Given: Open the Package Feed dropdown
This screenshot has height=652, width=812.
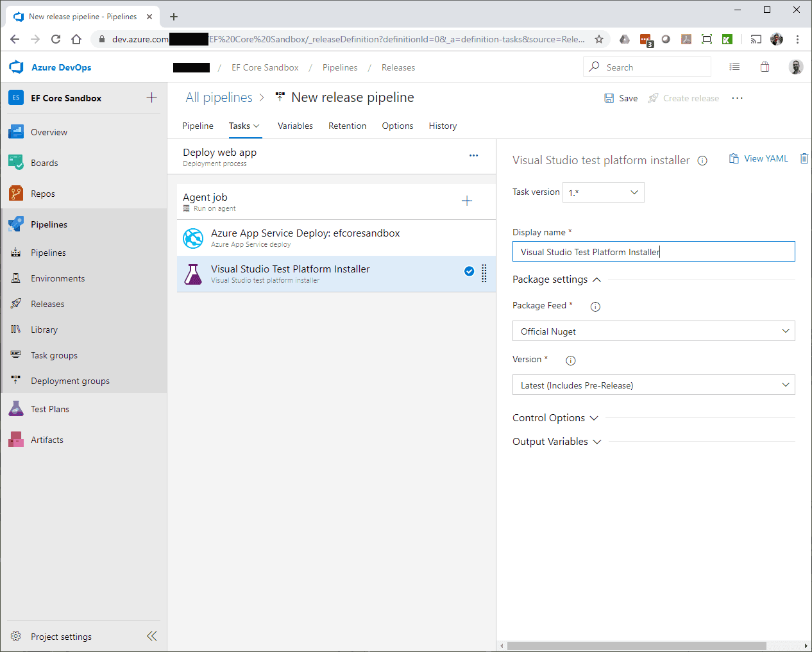Looking at the screenshot, I should 653,331.
